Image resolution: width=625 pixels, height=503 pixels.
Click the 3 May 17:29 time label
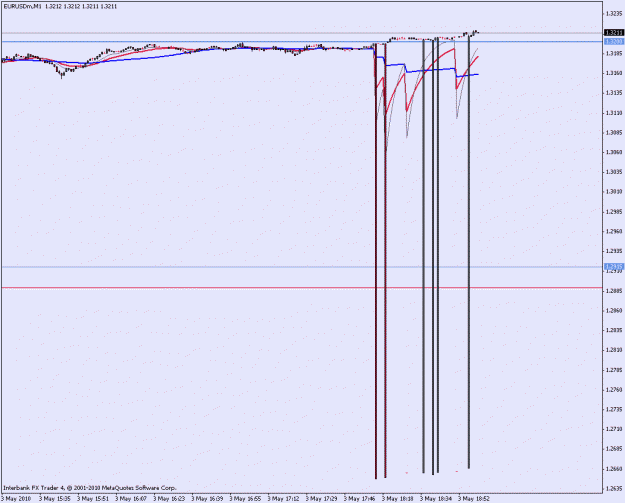tap(321, 498)
